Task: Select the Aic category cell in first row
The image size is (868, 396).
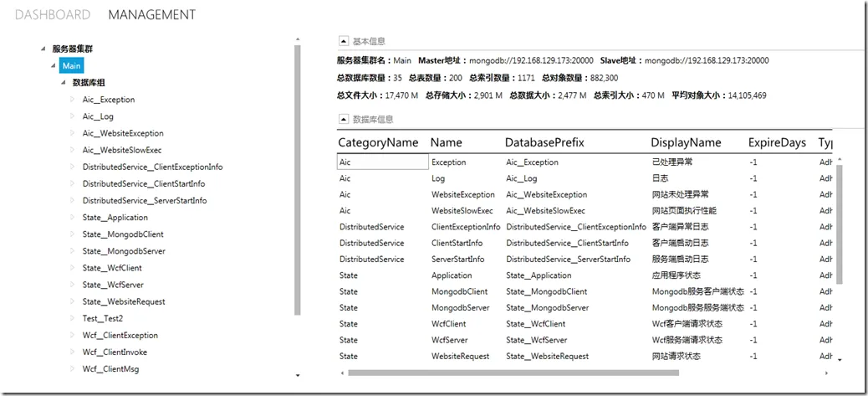Action: (382, 162)
